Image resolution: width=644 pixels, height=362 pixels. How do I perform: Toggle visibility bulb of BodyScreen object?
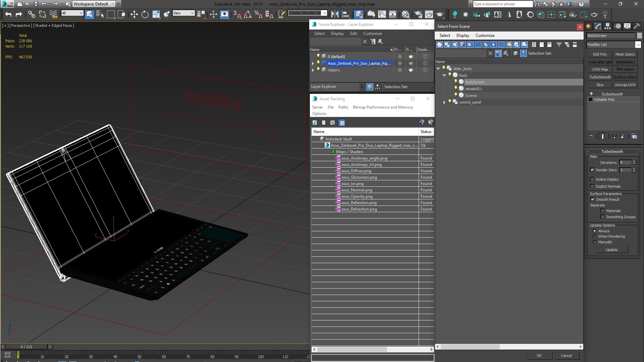(x=455, y=82)
